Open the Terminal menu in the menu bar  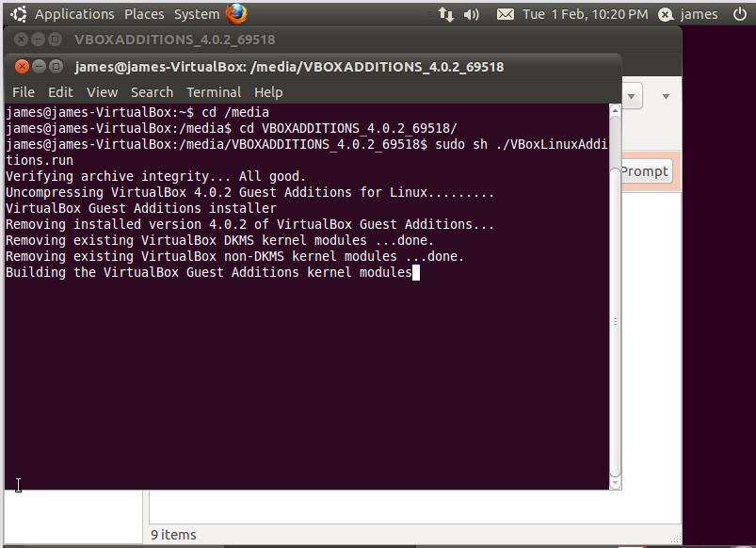click(x=214, y=92)
